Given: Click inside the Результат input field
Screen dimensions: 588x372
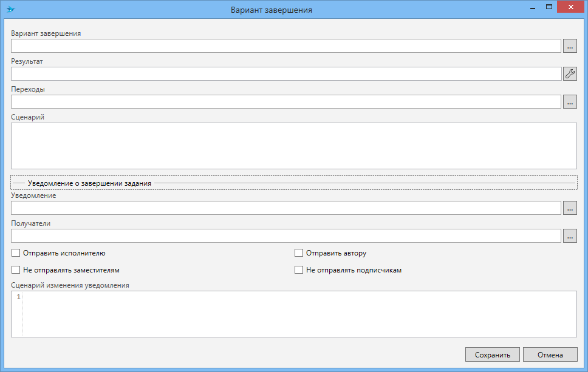Looking at the screenshot, I should (x=285, y=74).
